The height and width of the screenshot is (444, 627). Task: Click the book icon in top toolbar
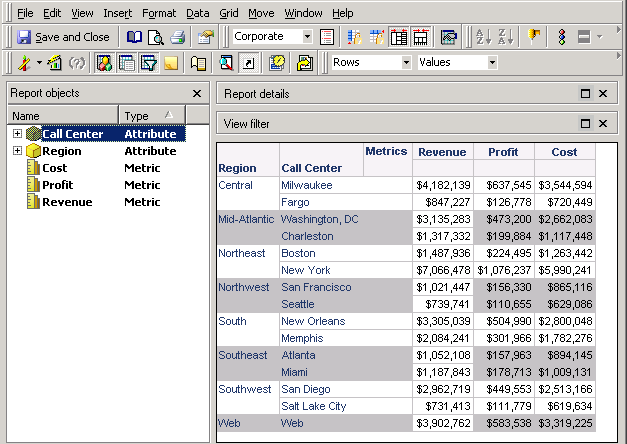coord(134,37)
